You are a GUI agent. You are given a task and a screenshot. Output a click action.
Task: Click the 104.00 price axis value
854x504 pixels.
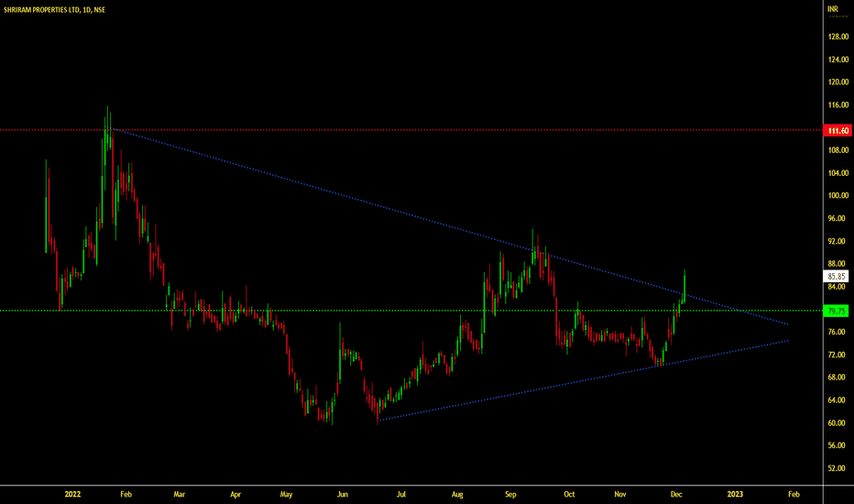[x=838, y=172]
